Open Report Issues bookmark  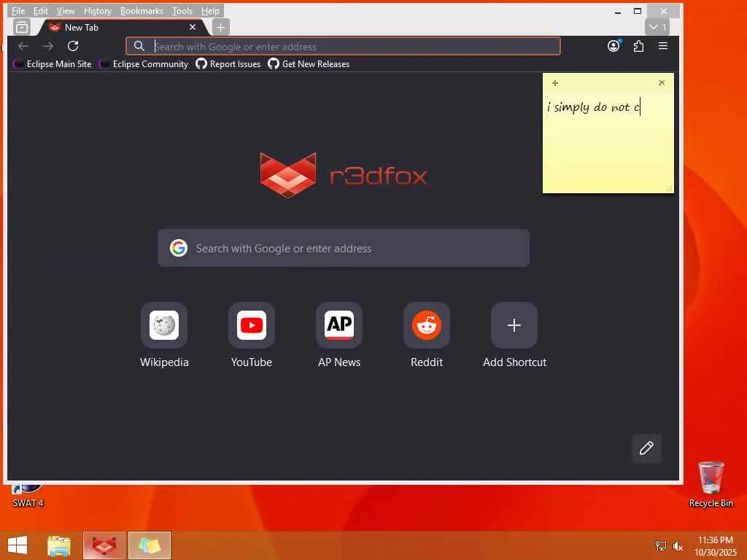(x=228, y=64)
